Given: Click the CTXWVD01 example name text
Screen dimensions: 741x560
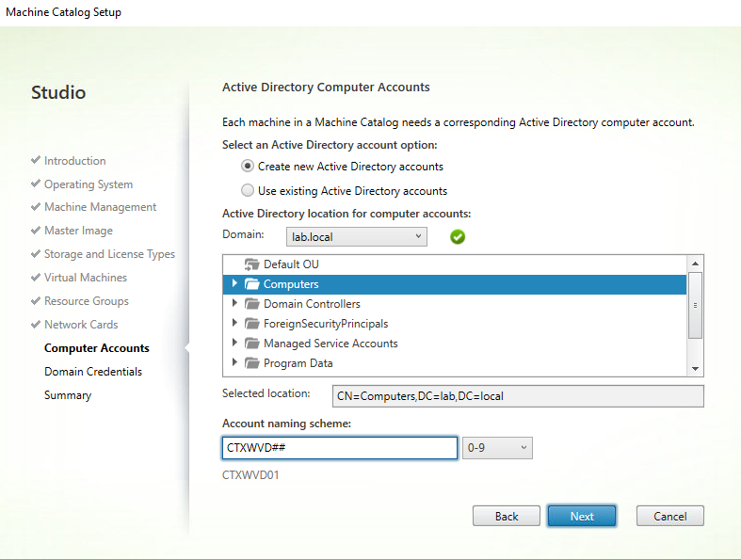Looking at the screenshot, I should tap(250, 475).
